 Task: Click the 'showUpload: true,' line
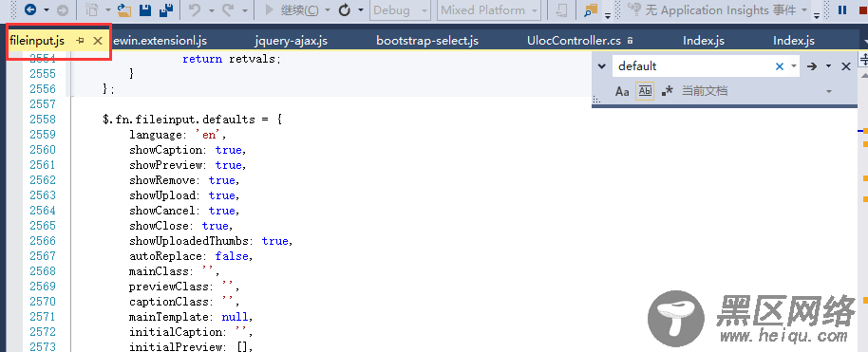(x=184, y=195)
